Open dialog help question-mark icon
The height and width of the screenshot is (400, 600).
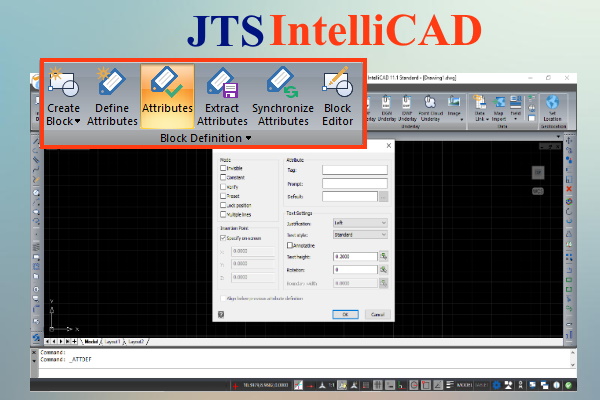point(221,314)
